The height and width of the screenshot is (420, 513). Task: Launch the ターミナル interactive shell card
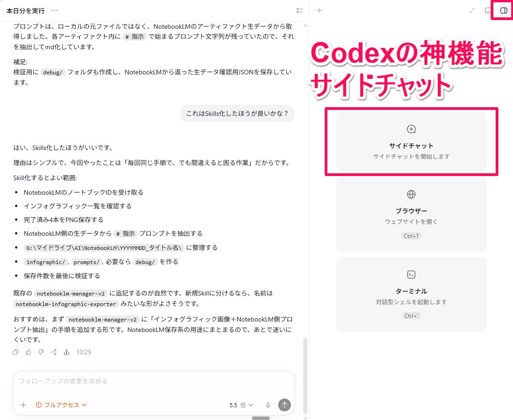411,295
